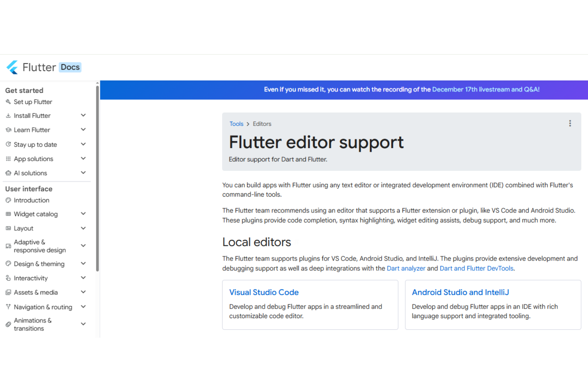
Task: Click the Flutter logo icon
Action: pyautogui.click(x=12, y=67)
